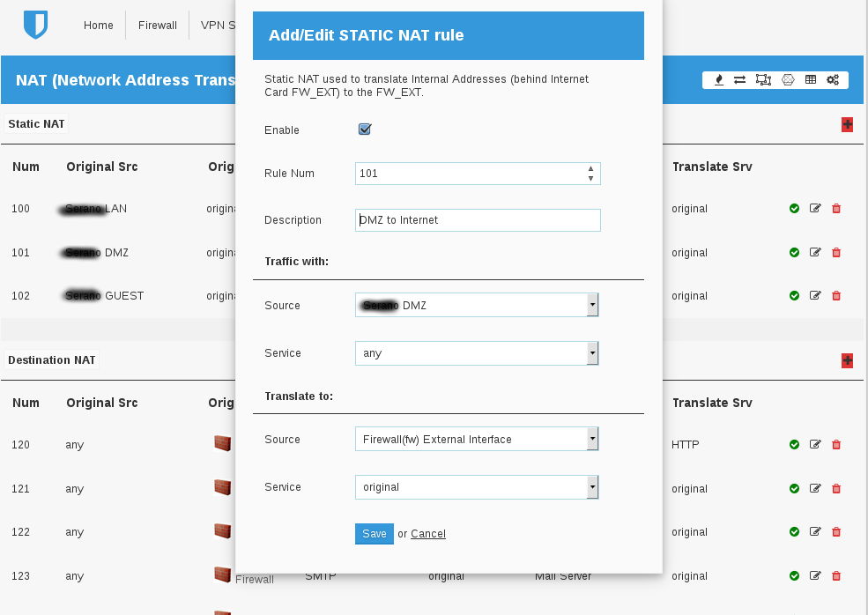Click the table grid icon in toolbar
868x615 pixels.
tap(811, 80)
